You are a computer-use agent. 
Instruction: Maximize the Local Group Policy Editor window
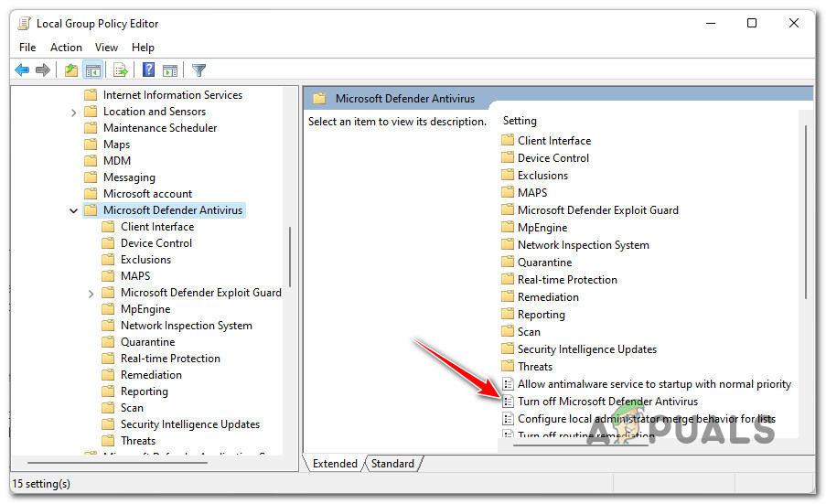tap(752, 23)
